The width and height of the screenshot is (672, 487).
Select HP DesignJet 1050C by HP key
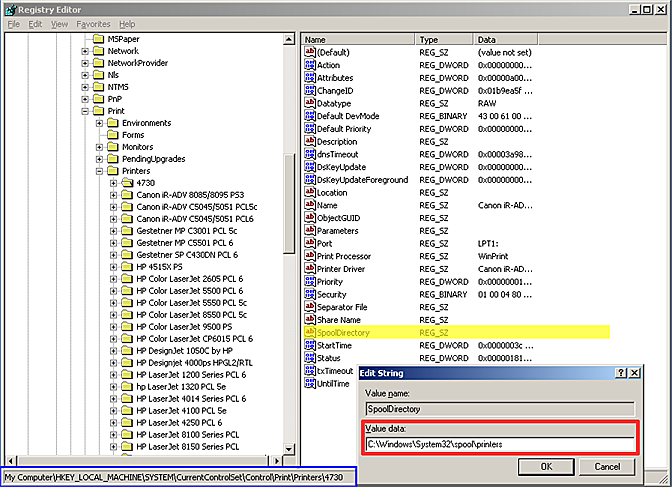(x=185, y=351)
